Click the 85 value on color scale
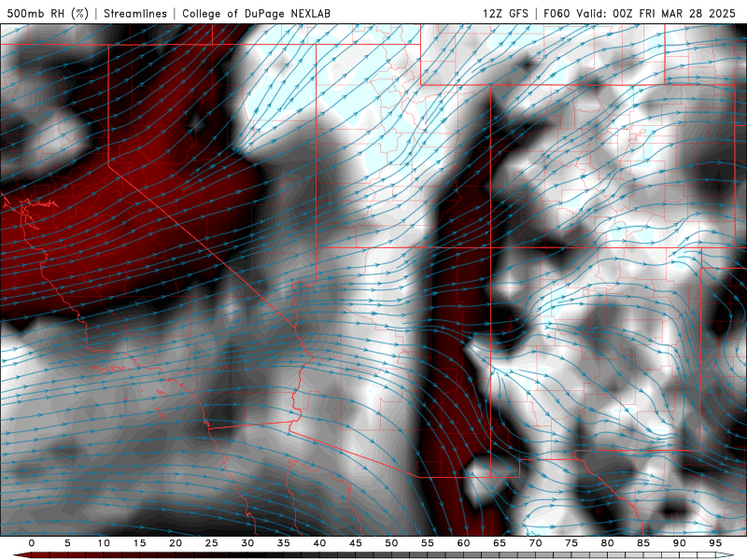Image resolution: width=747 pixels, height=560 pixels. coord(642,543)
